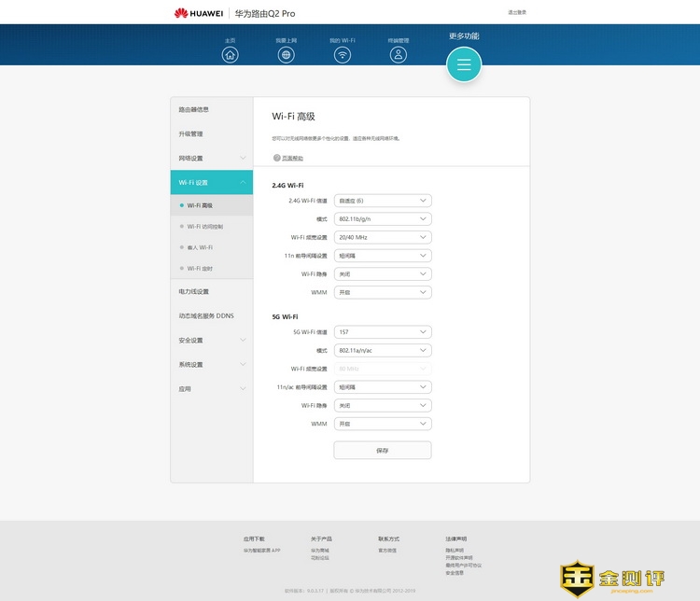This screenshot has width=700, height=601.
Task: Open the 2.4G mode 802.11b/g/n dropdown
Action: [383, 219]
